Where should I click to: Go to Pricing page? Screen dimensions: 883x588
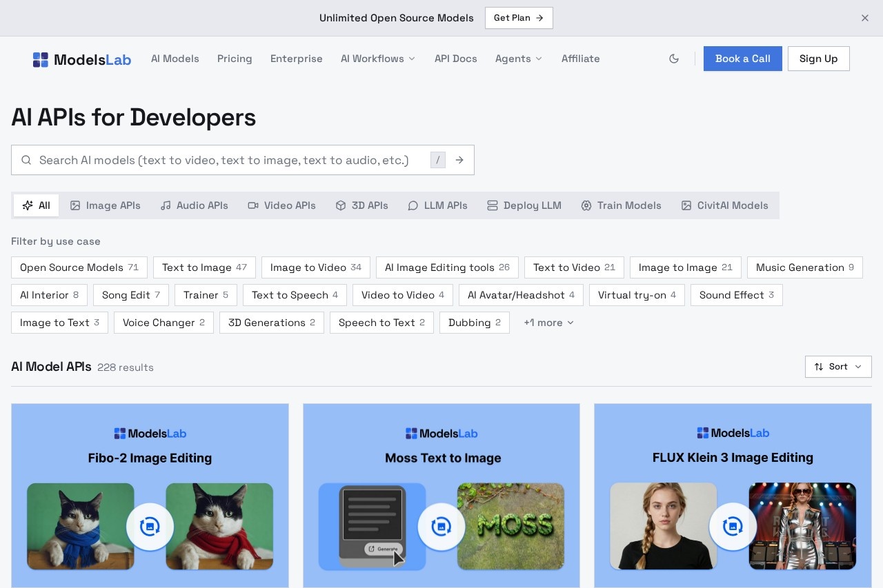[235, 59]
